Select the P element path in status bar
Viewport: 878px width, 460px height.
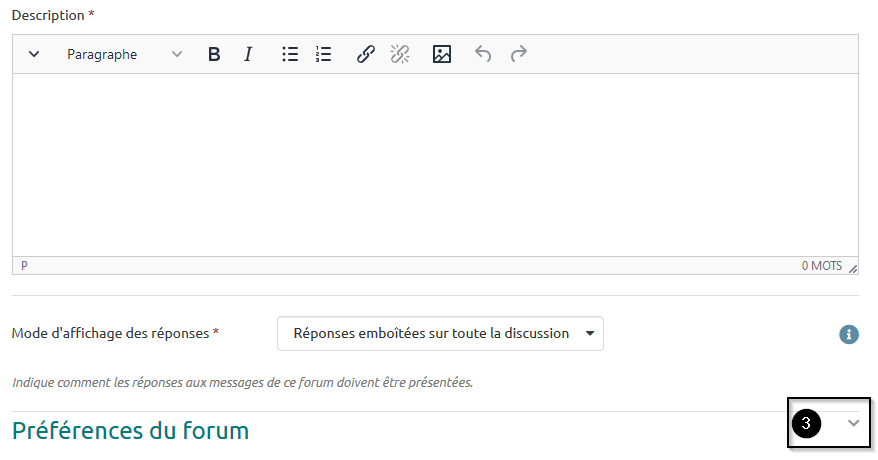coord(24,266)
